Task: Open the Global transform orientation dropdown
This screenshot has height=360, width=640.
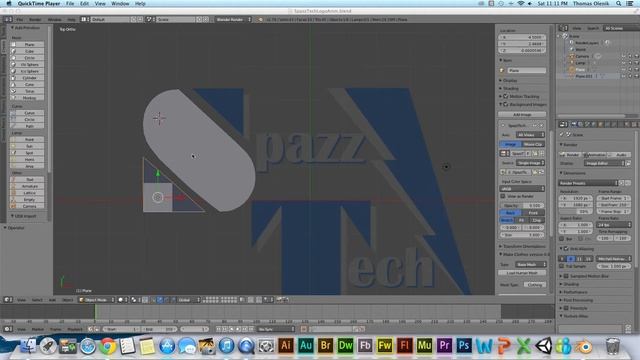Action: click(x=189, y=300)
